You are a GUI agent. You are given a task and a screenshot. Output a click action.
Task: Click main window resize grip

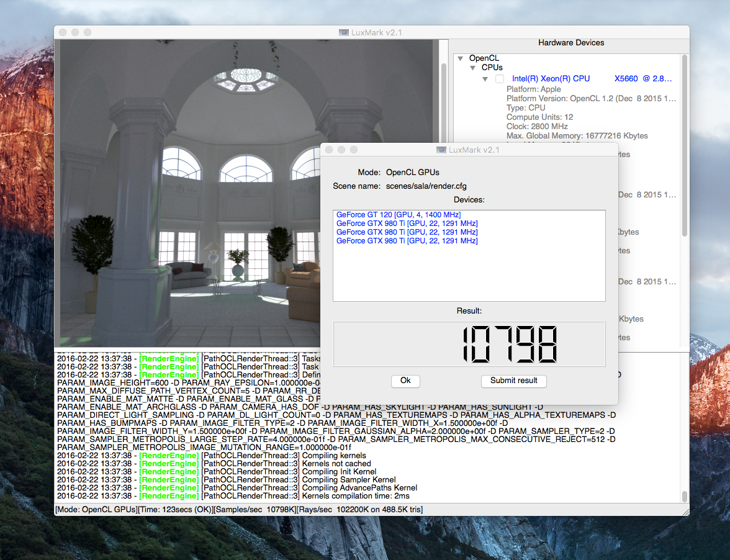(x=685, y=512)
